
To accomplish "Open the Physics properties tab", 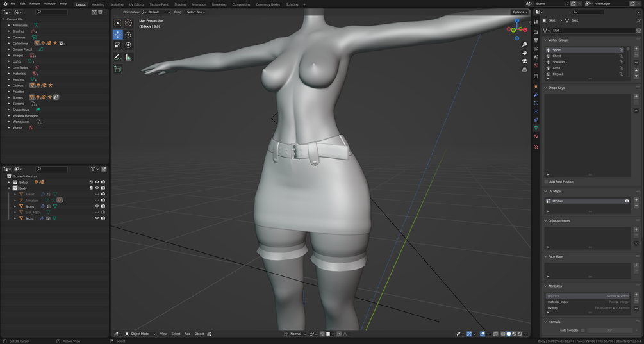I will tap(536, 111).
